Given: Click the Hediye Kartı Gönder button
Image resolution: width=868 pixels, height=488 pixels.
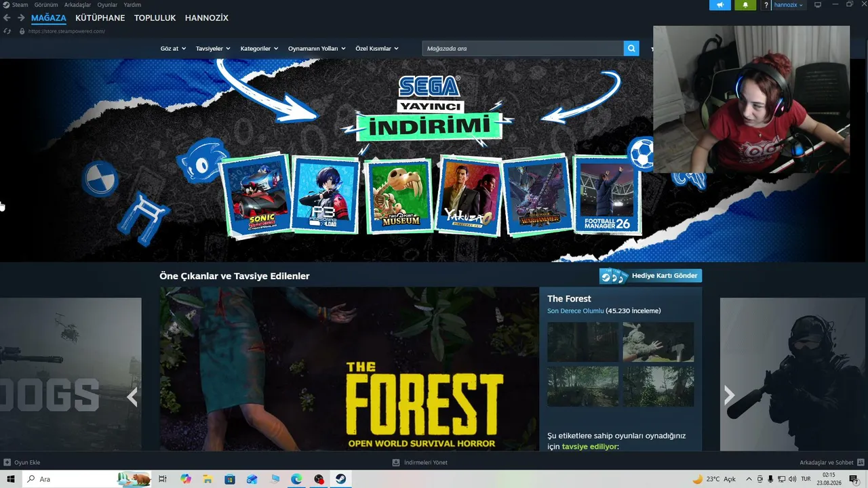Looking at the screenshot, I should [x=650, y=276].
